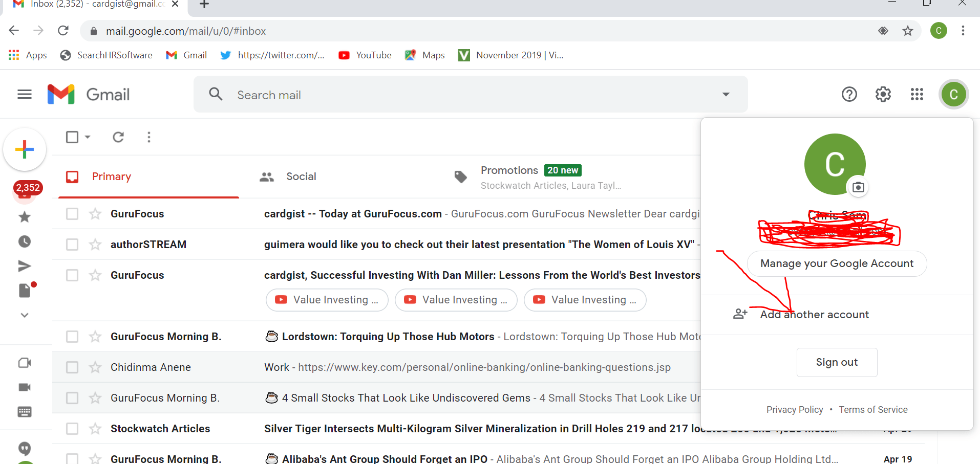
Task: Switch to the Social tab
Action: (301, 176)
